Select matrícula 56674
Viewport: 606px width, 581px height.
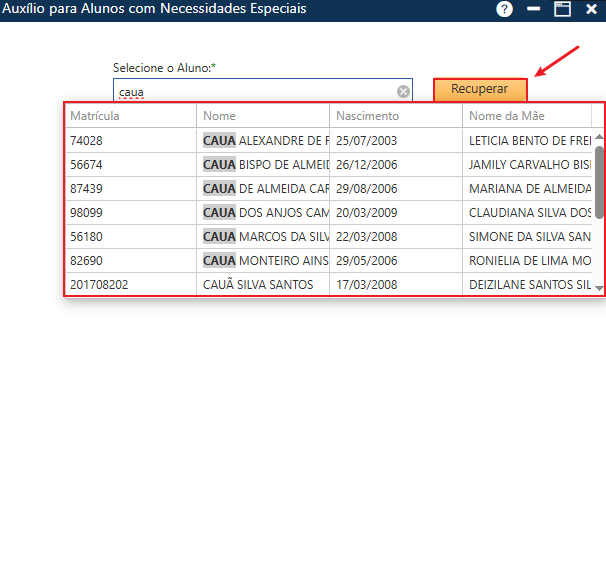point(86,165)
